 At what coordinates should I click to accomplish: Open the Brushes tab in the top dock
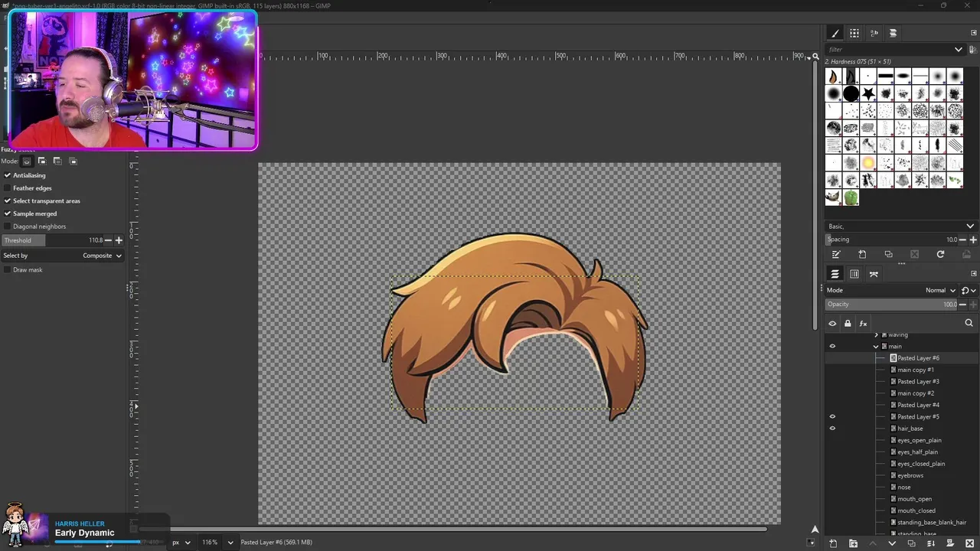tap(835, 33)
